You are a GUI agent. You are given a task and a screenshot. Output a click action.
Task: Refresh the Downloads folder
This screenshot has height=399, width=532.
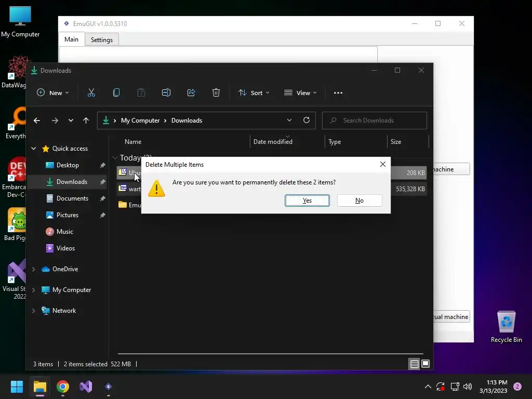coord(307,121)
